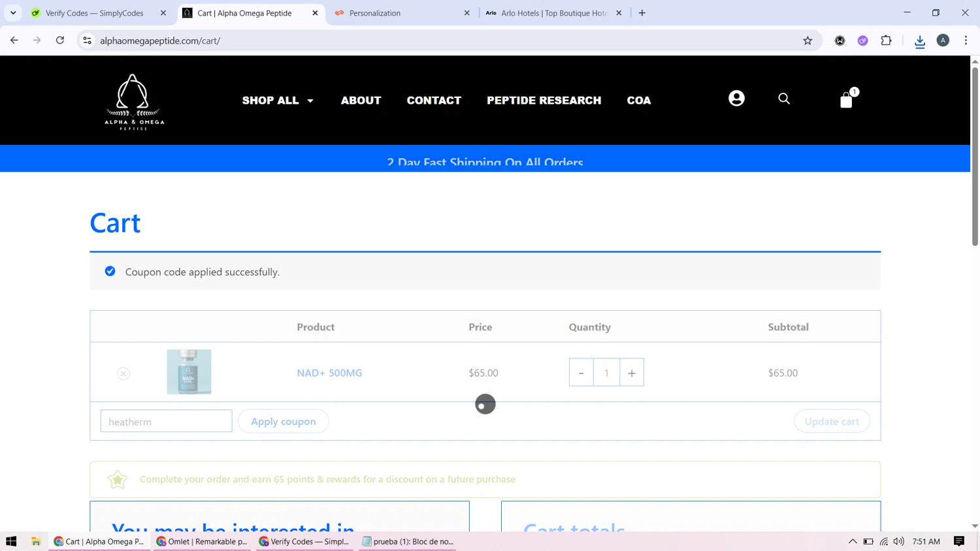Click the purple extension icon in toolbar
The image size is (980, 551).
pyautogui.click(x=863, y=40)
